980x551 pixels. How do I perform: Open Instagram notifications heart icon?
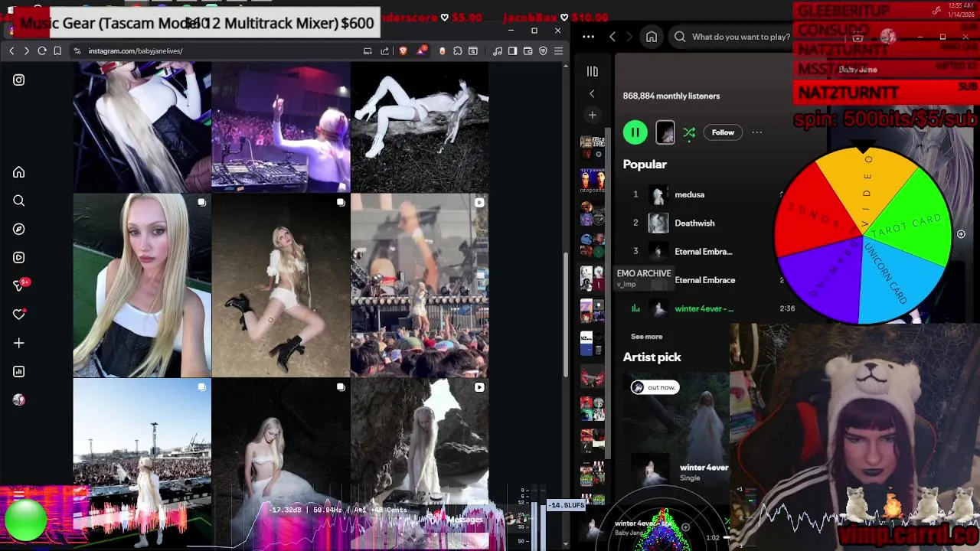pos(19,315)
